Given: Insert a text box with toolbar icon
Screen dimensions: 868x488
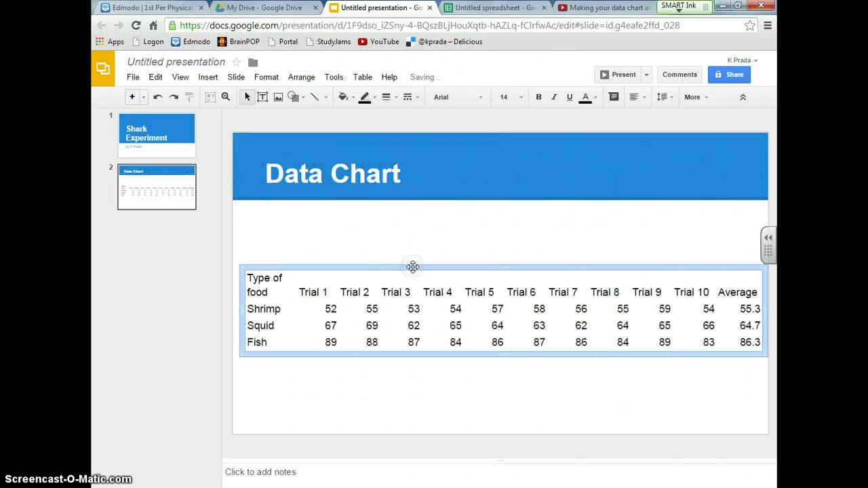Looking at the screenshot, I should (262, 97).
